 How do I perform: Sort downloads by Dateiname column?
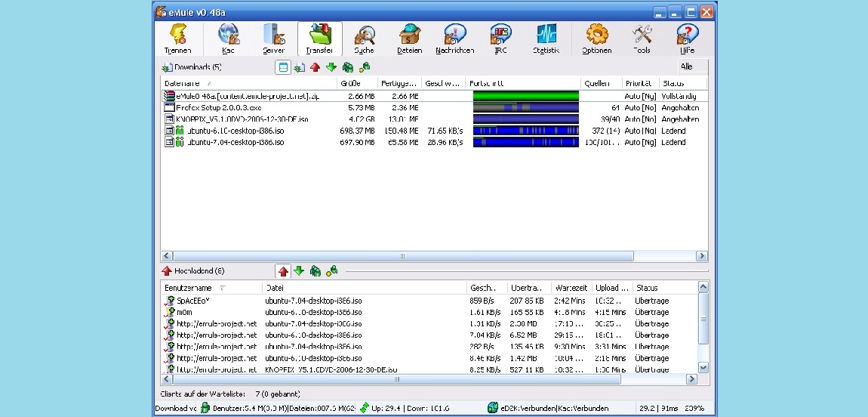point(249,84)
